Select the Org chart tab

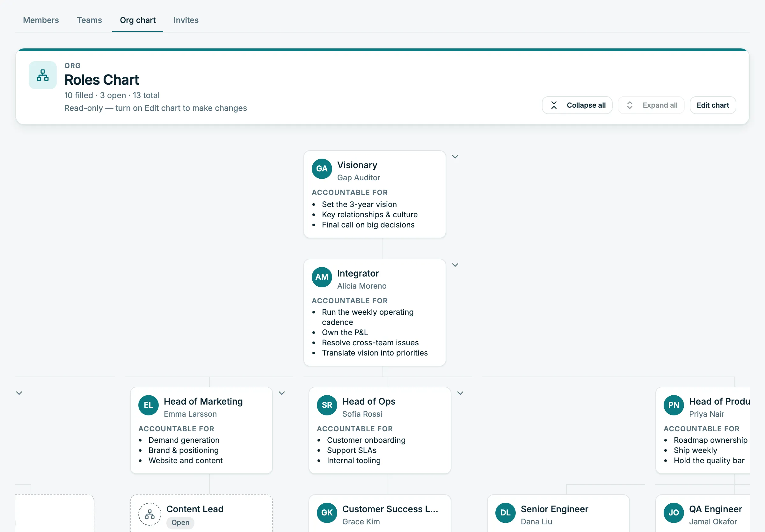(x=138, y=20)
